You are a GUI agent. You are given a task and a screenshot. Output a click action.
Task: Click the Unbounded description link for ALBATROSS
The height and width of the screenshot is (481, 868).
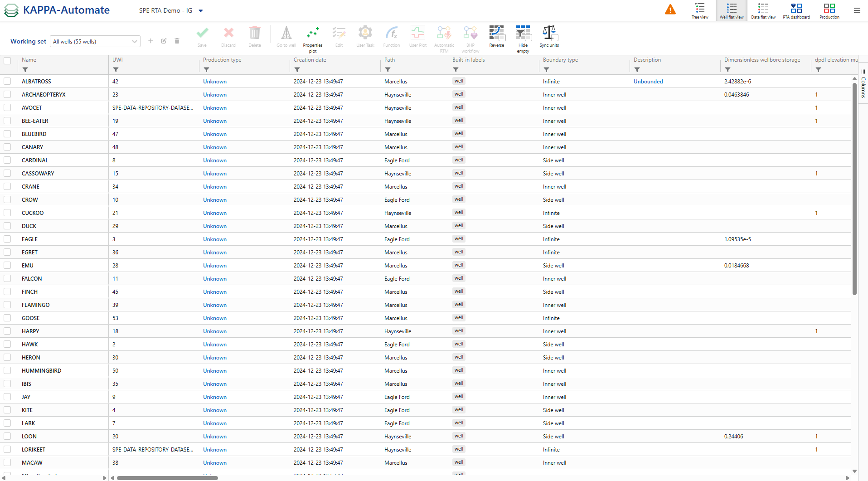tap(648, 82)
